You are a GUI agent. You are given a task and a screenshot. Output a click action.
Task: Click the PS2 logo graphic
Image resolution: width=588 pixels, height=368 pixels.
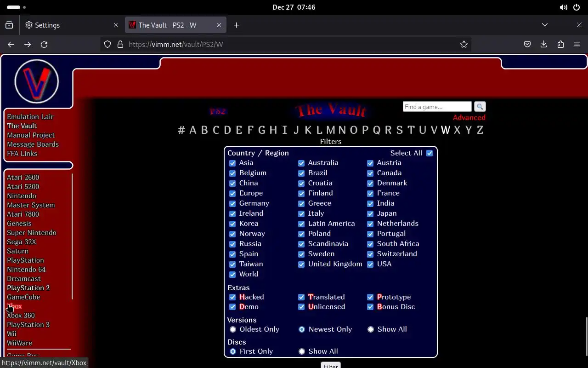pos(218,111)
